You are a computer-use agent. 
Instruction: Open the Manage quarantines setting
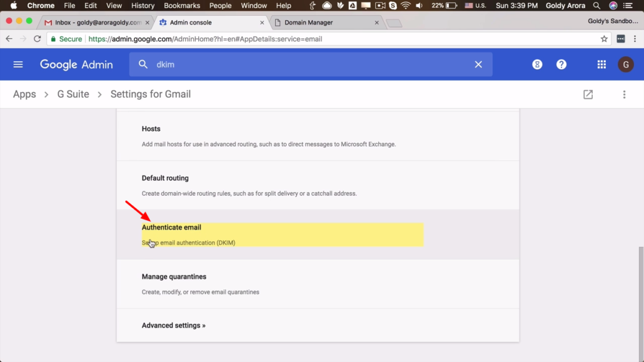coord(318,284)
